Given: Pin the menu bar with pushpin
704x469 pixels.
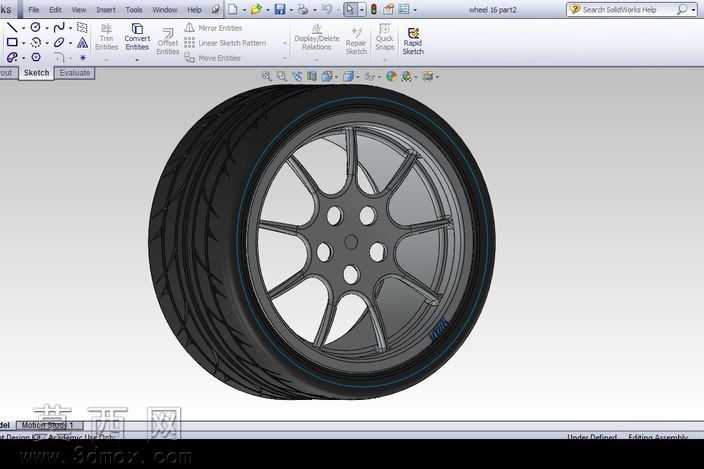Looking at the screenshot, I should pyautogui.click(x=216, y=9).
